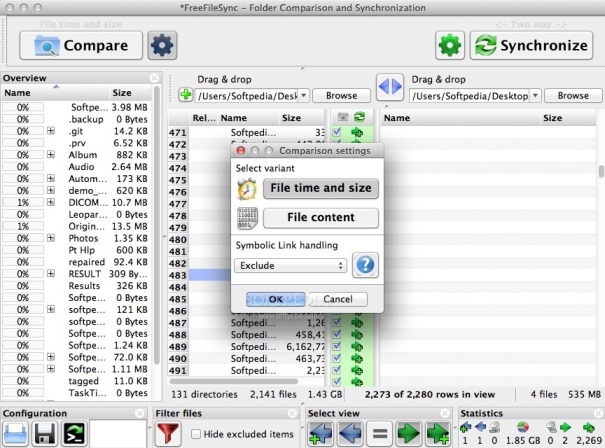Sort right grid by Name column
The height and width of the screenshot is (448, 605).
(x=460, y=118)
